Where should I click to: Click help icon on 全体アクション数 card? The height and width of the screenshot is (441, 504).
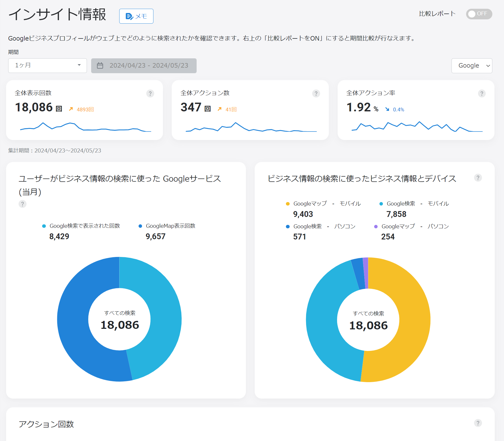point(316,94)
